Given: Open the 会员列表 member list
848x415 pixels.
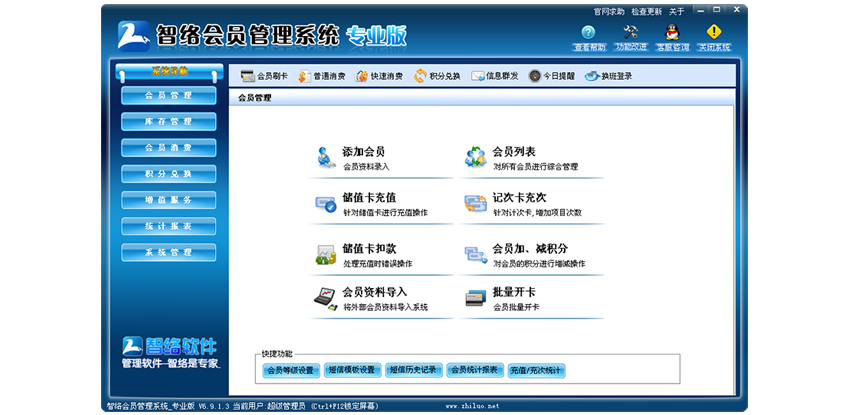Looking at the screenshot, I should [531, 159].
